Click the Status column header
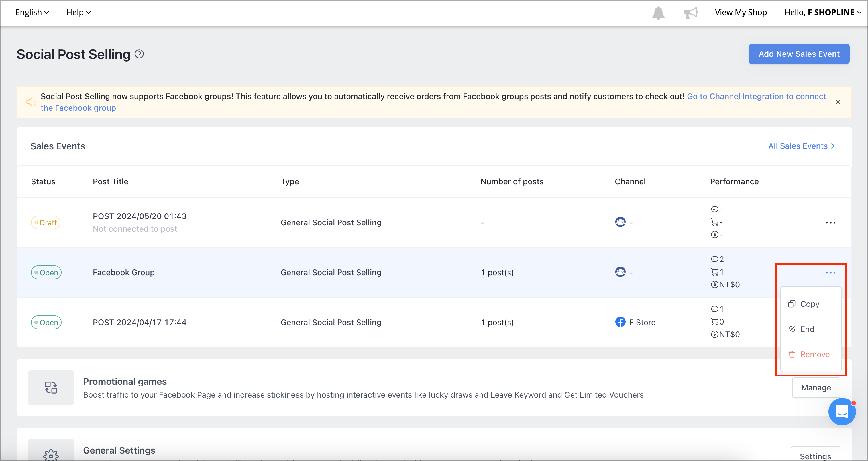The height and width of the screenshot is (461, 868). pyautogui.click(x=43, y=182)
